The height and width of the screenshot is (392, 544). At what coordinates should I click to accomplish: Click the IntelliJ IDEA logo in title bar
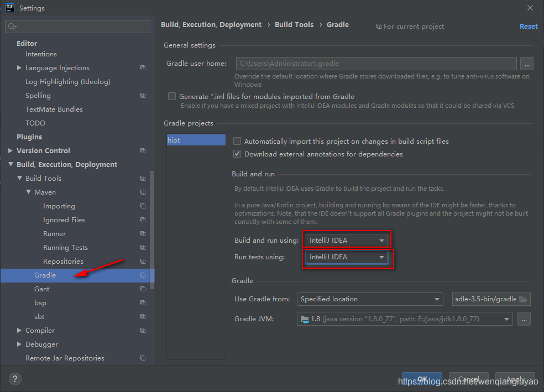coord(10,8)
